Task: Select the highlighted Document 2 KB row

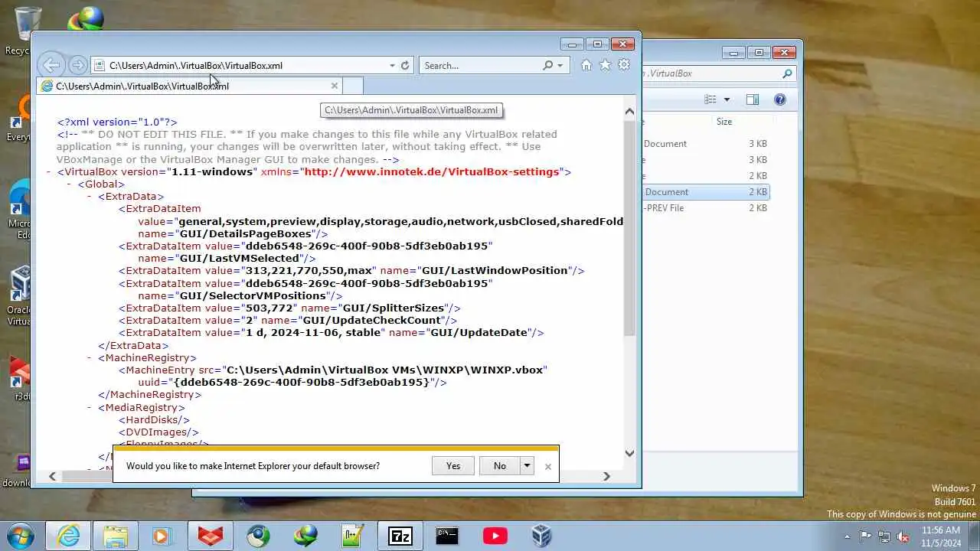Action: pos(706,192)
